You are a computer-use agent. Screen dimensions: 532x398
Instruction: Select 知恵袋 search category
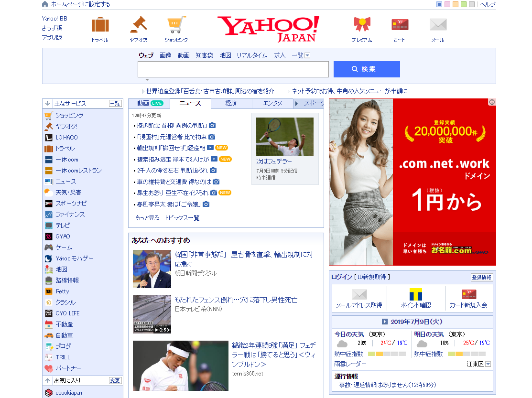204,55
